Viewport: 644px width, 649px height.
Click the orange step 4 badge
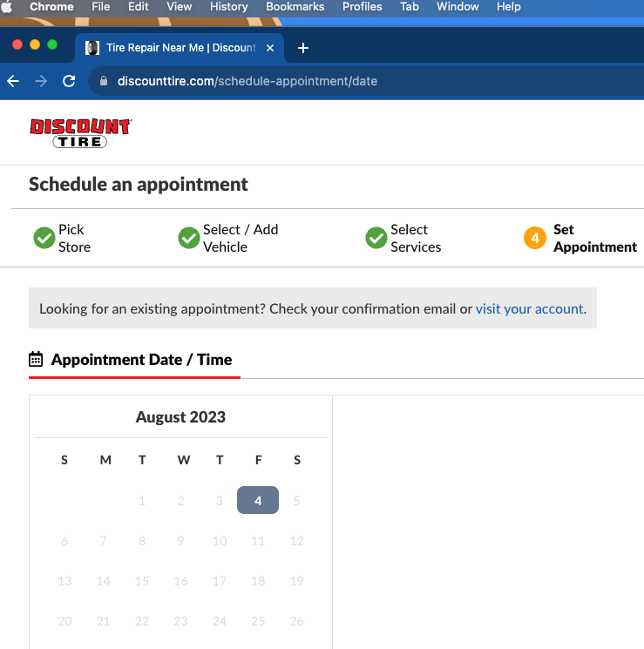pyautogui.click(x=535, y=238)
